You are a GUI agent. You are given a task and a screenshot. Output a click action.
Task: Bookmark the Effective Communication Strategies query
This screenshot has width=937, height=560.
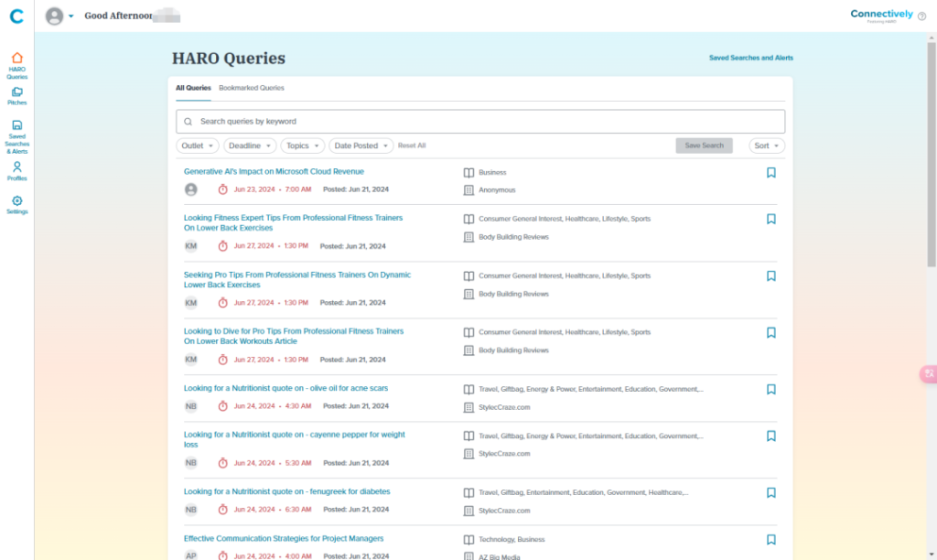[770, 540]
